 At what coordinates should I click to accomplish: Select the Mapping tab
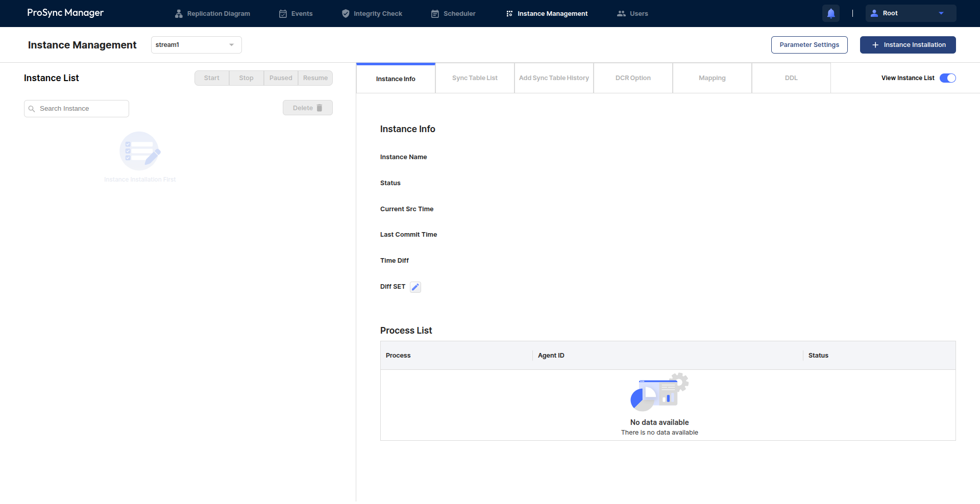[712, 78]
